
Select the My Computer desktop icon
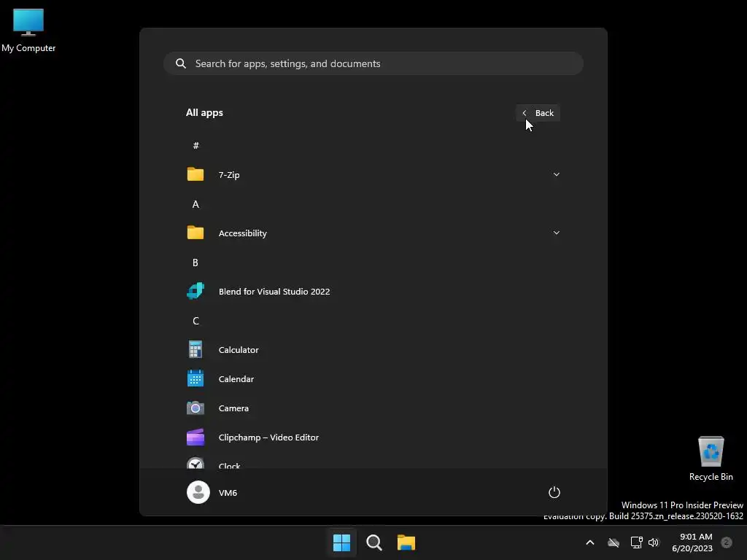[x=28, y=30]
